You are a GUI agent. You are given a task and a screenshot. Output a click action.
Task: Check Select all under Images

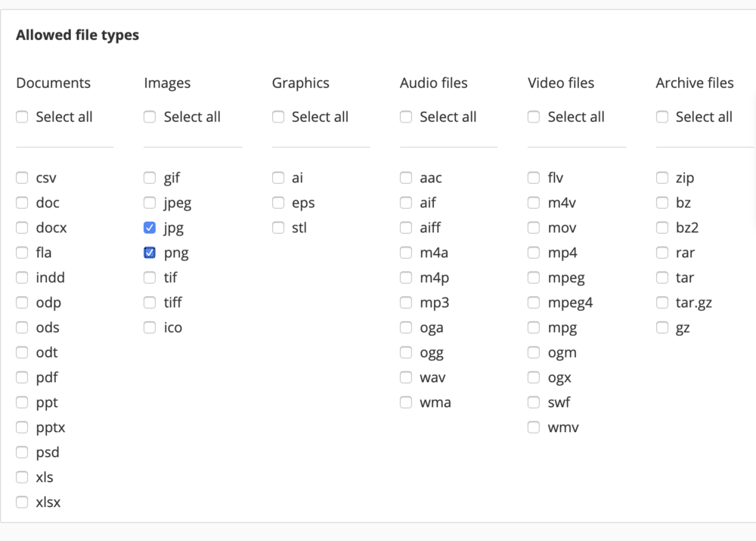pos(150,117)
